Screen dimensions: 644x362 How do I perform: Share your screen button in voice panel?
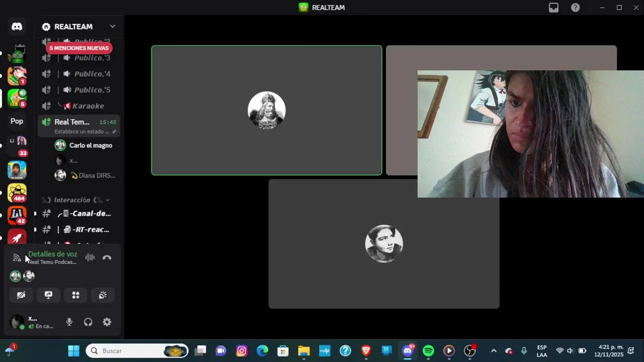(x=48, y=295)
